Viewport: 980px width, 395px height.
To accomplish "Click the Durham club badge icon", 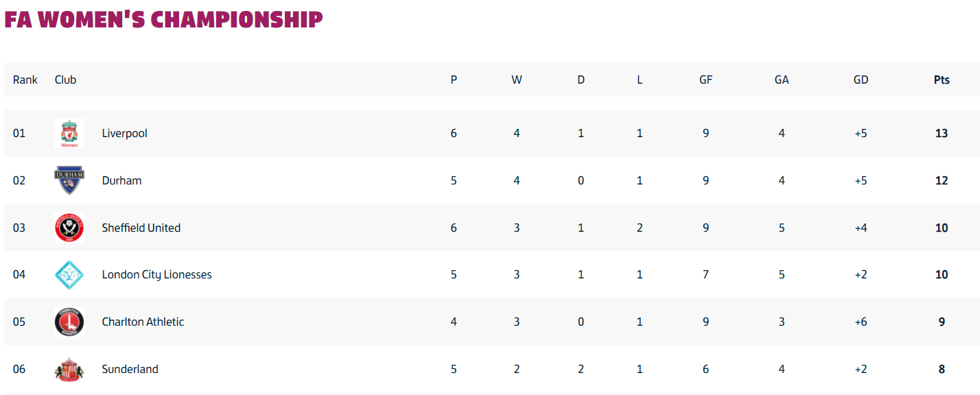I will coord(69,180).
